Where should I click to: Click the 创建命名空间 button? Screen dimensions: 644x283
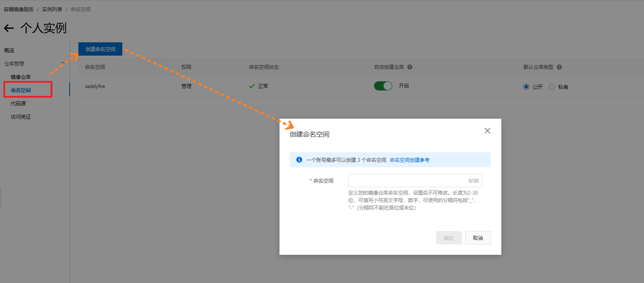[x=100, y=49]
